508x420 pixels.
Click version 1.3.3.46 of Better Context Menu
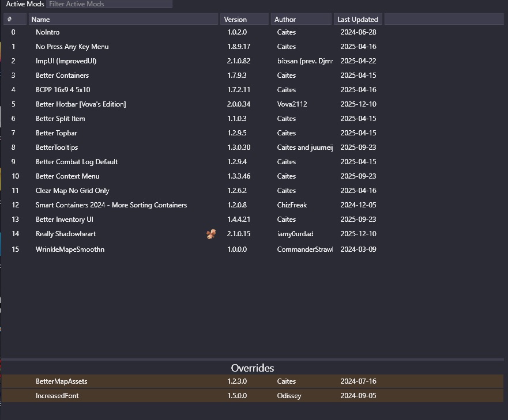coord(239,176)
